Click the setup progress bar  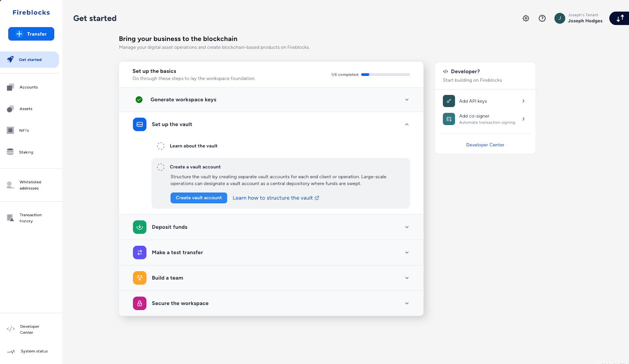coord(385,74)
